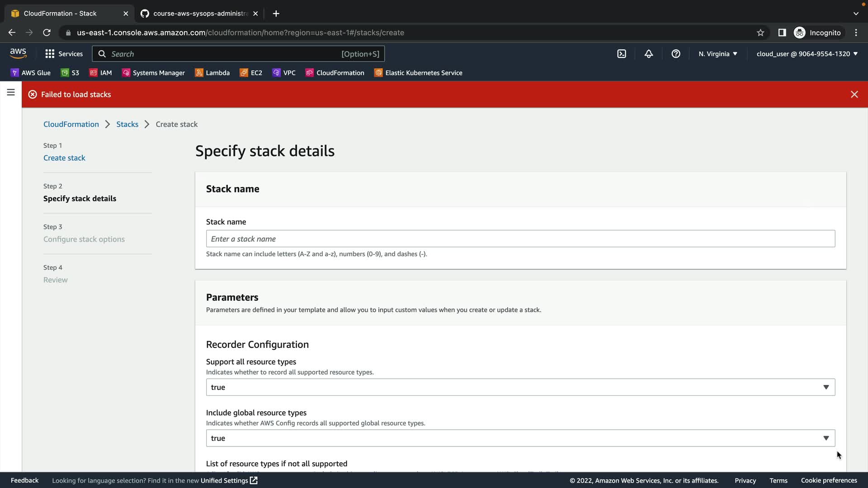Screen dimensions: 868x488
Task: Expand the Include global resource types dropdown
Action: point(520,438)
